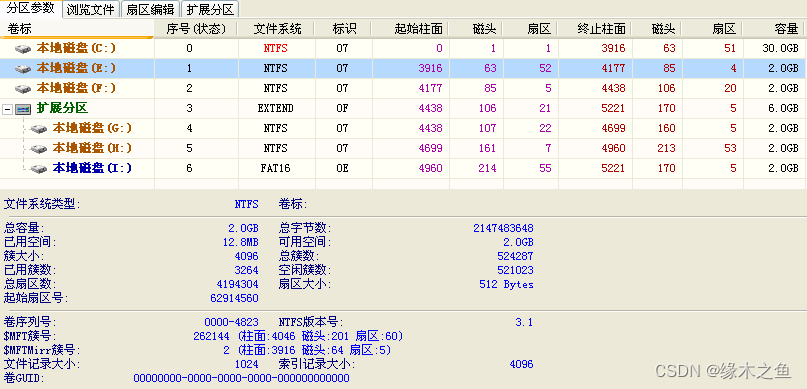The image size is (807, 389).
Task: Click the sector size 512 Bytes value
Action: pyautogui.click(x=506, y=284)
